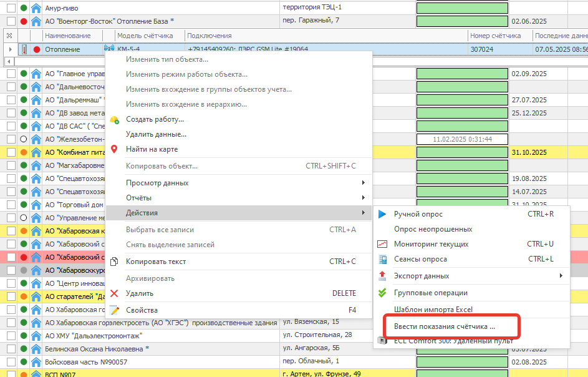This screenshot has width=588, height=377.
Task: Expand the Просмотр данных submenu arrow
Action: (x=363, y=183)
